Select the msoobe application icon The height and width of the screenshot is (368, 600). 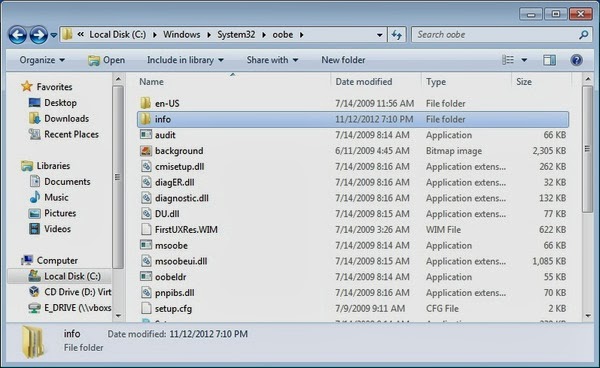pos(146,245)
